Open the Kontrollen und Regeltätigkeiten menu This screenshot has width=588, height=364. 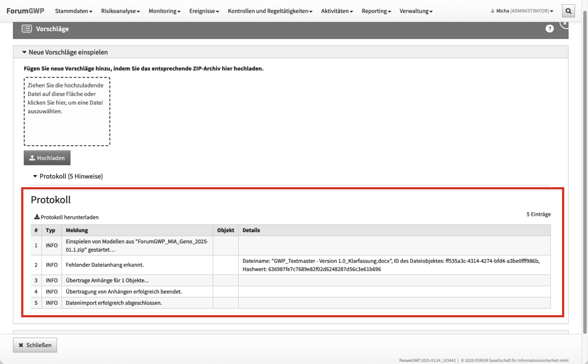[270, 11]
